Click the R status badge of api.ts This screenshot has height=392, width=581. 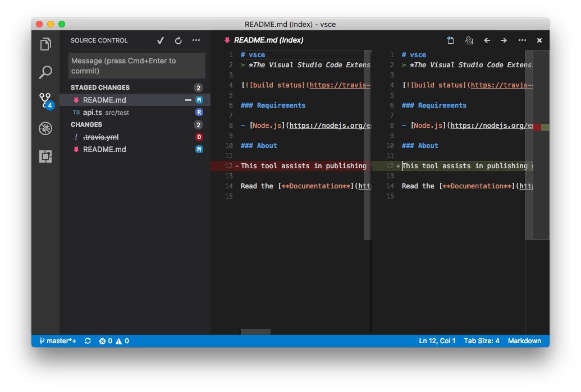[x=199, y=112]
